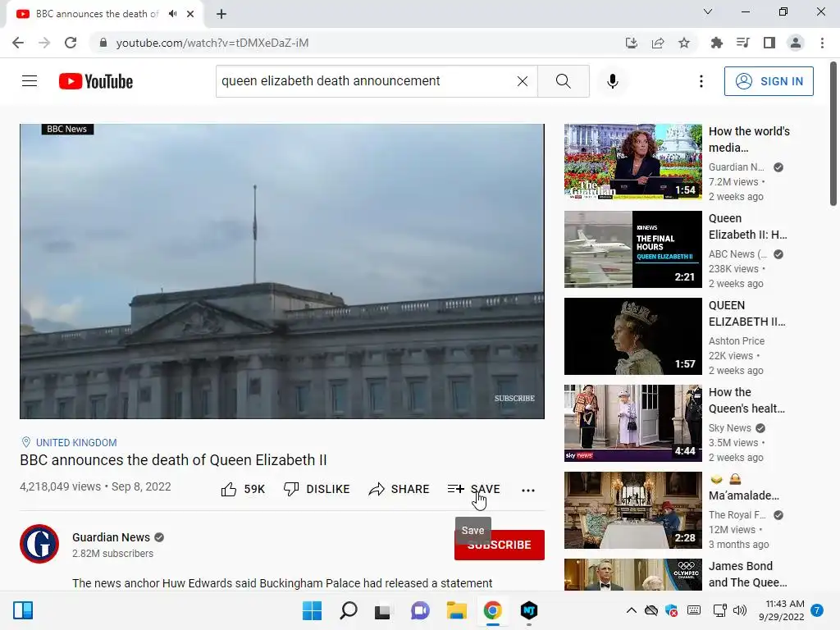
Task: Go to YouTube home via logo
Action: [96, 81]
